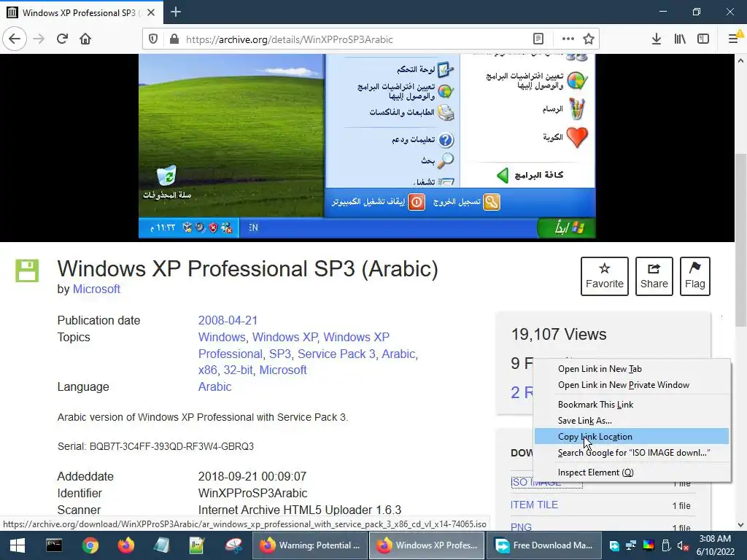This screenshot has width=747, height=560.
Task: Show site security padlock info
Action: point(174,39)
